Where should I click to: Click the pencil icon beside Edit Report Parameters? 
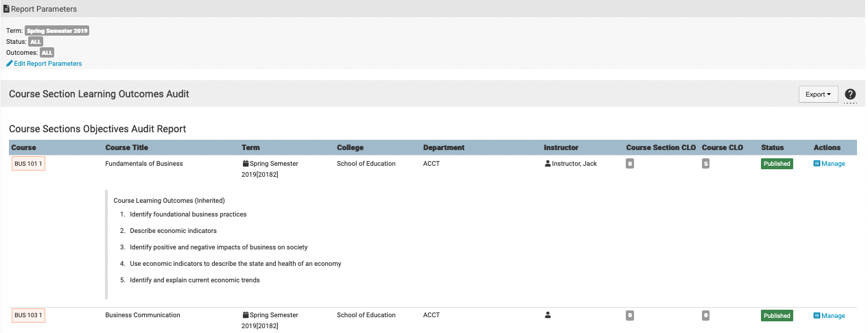pos(10,64)
